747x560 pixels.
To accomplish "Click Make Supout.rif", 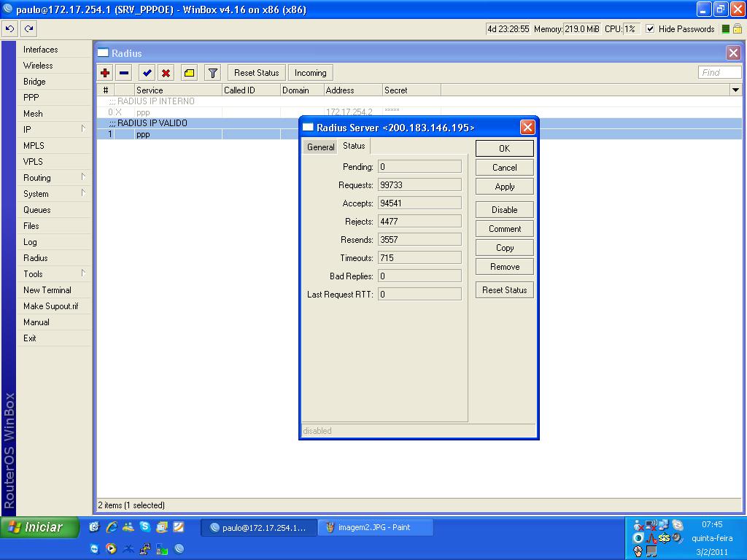I will 54,306.
